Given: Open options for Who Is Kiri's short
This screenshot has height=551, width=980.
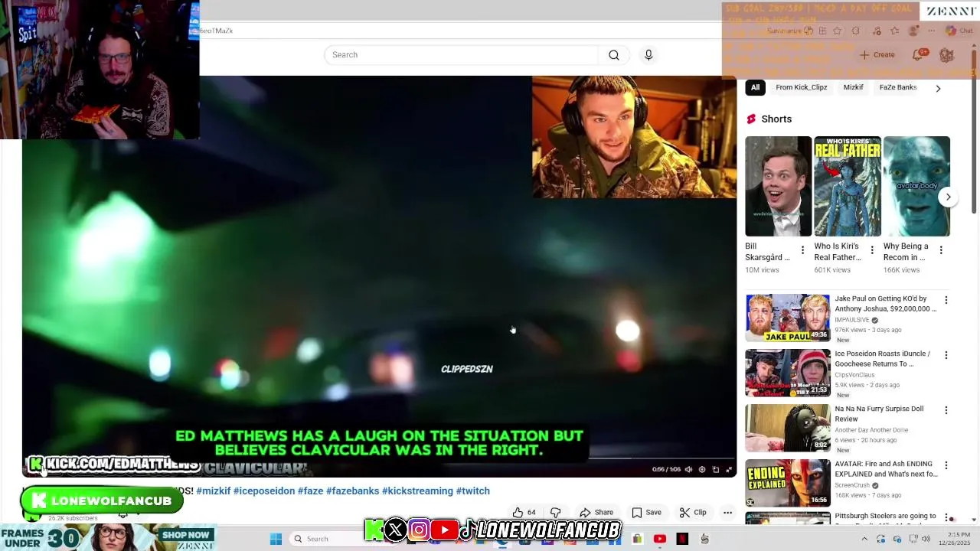Looking at the screenshot, I should coord(871,250).
